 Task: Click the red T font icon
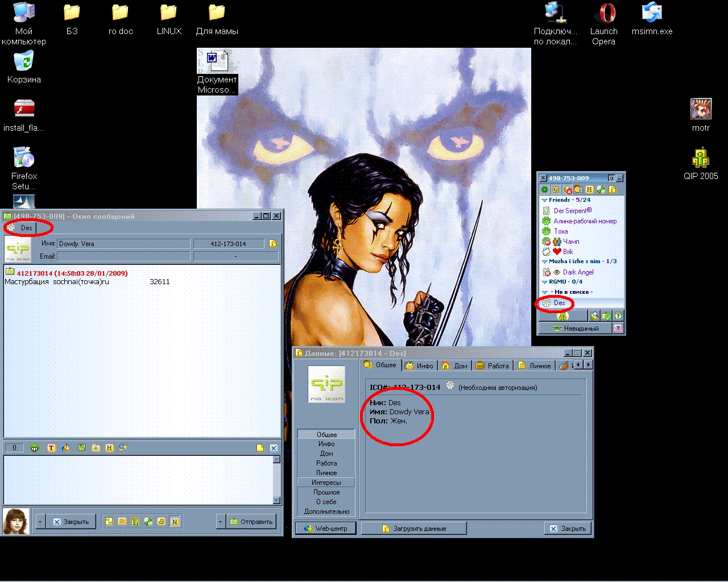(51, 448)
